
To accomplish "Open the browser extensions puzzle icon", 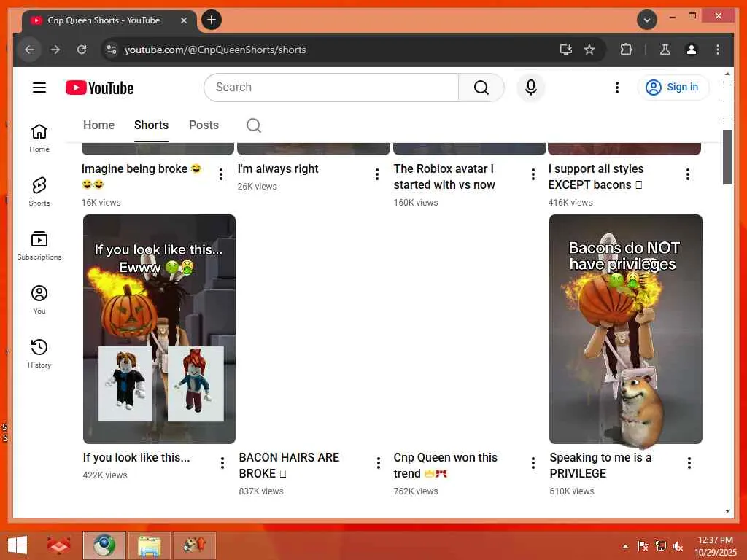I will click(x=626, y=50).
